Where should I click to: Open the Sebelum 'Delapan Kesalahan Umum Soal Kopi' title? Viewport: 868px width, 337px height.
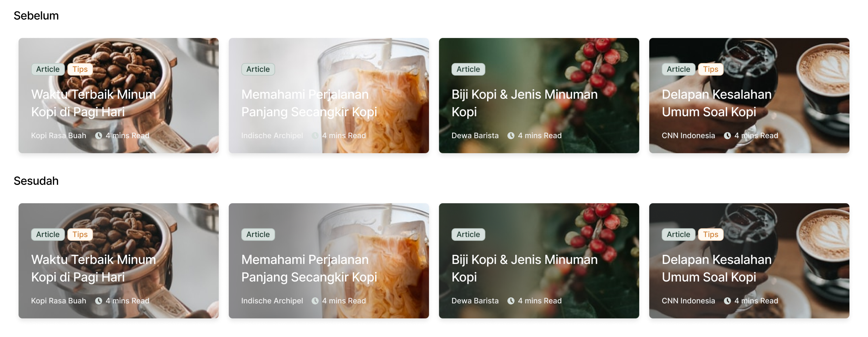pyautogui.click(x=716, y=103)
